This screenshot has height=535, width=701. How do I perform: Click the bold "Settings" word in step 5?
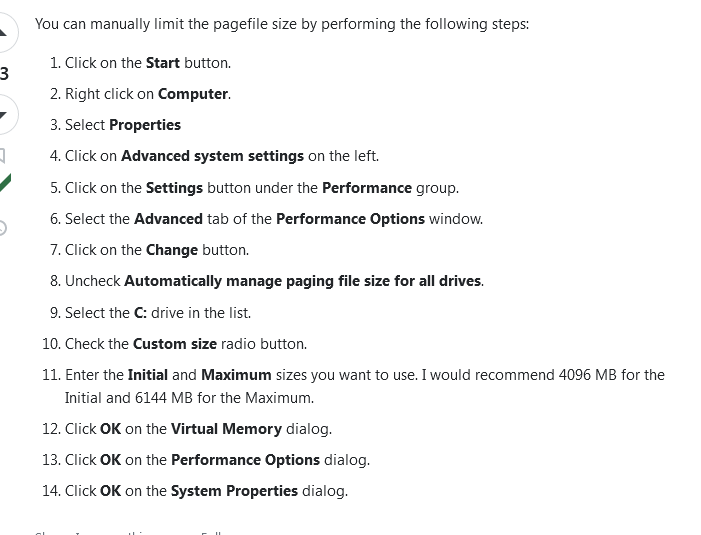pyautogui.click(x=174, y=188)
